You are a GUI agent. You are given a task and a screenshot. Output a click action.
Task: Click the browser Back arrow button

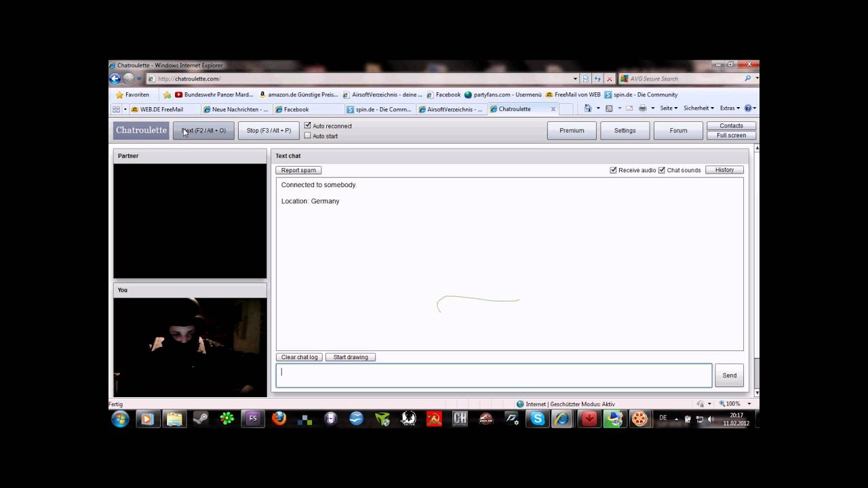coord(115,79)
